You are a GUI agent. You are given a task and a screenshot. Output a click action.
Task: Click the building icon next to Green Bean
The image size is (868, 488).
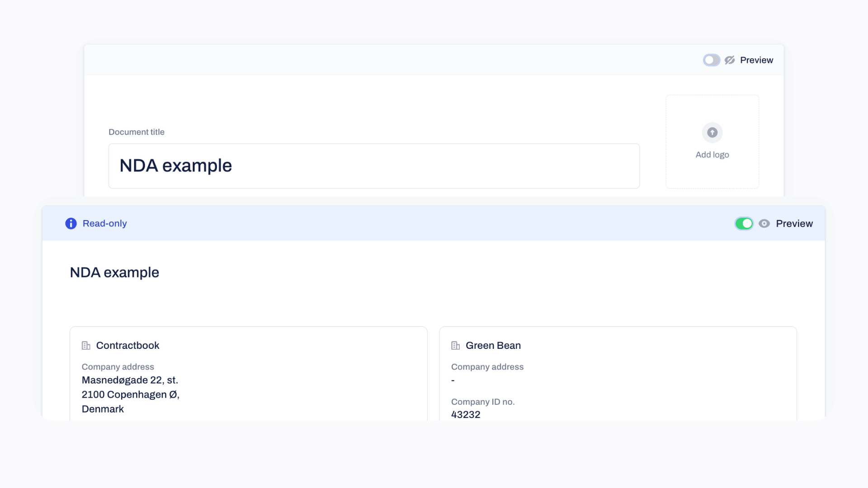(x=455, y=346)
